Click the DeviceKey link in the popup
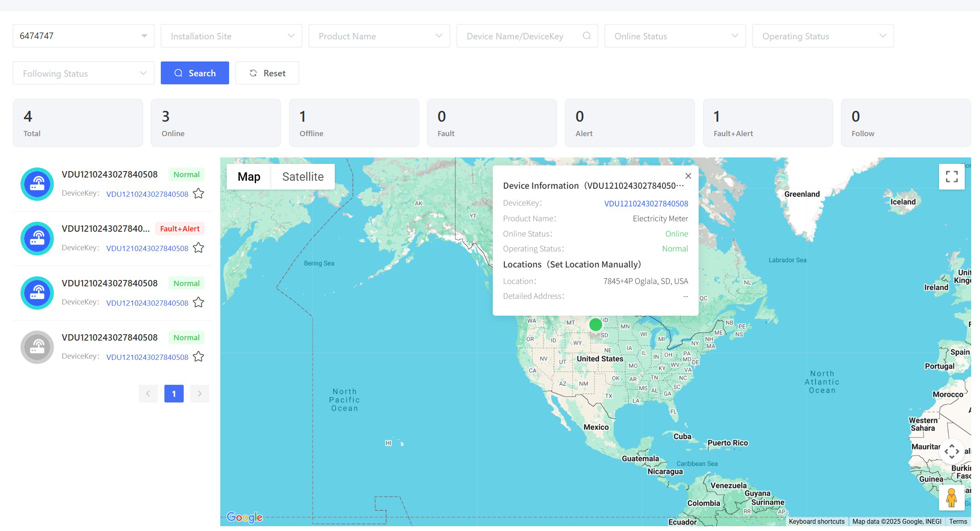980x531 pixels. pyautogui.click(x=646, y=204)
